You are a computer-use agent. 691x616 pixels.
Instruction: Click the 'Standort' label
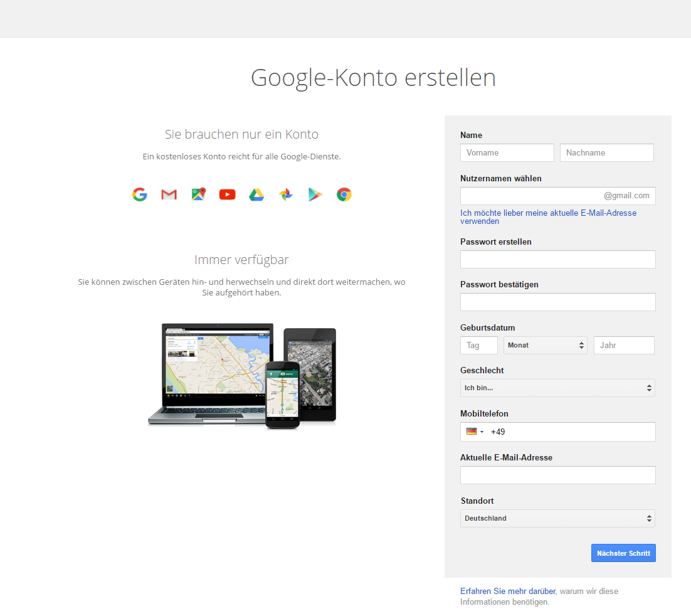(x=477, y=501)
